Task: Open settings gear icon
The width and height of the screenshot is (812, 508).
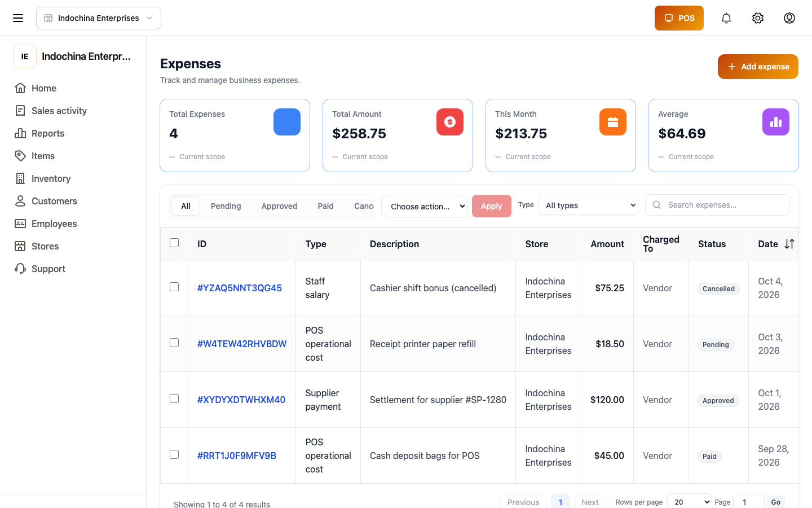Action: click(758, 18)
